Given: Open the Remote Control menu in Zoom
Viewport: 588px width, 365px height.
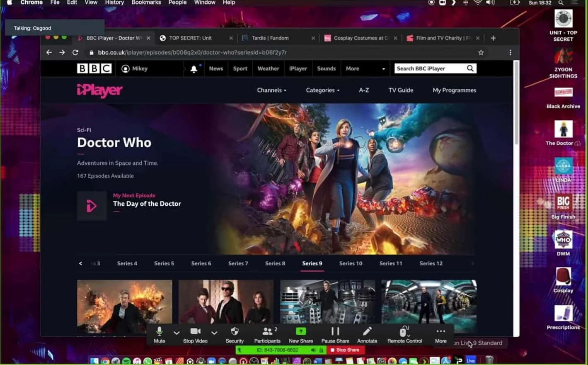Looking at the screenshot, I should pyautogui.click(x=405, y=335).
